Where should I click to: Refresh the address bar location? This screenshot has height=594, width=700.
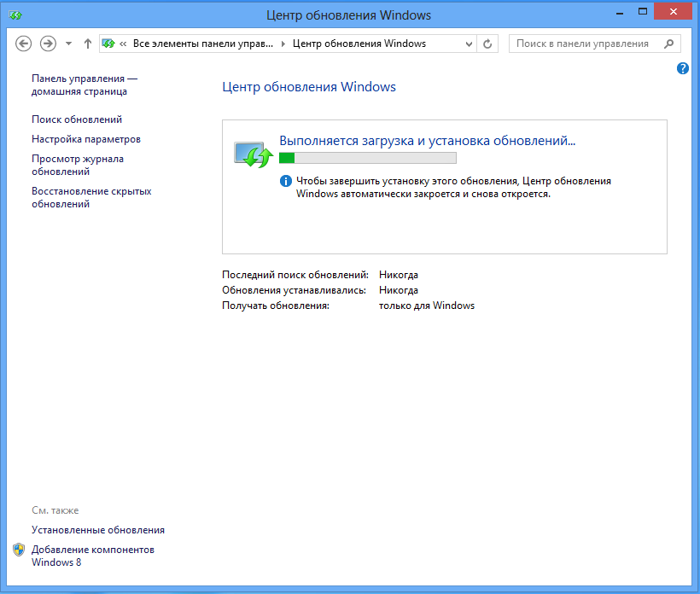[x=488, y=44]
